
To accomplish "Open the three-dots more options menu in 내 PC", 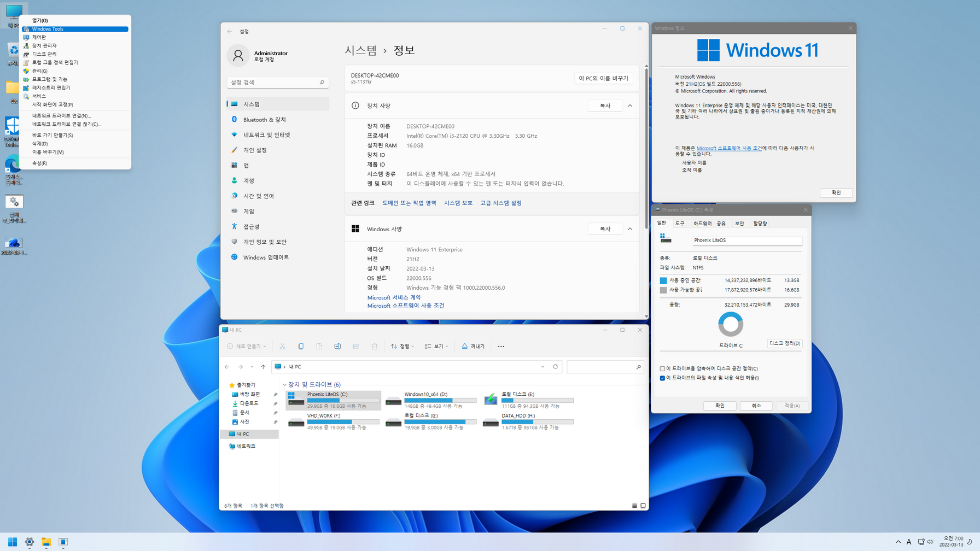I will [x=501, y=346].
